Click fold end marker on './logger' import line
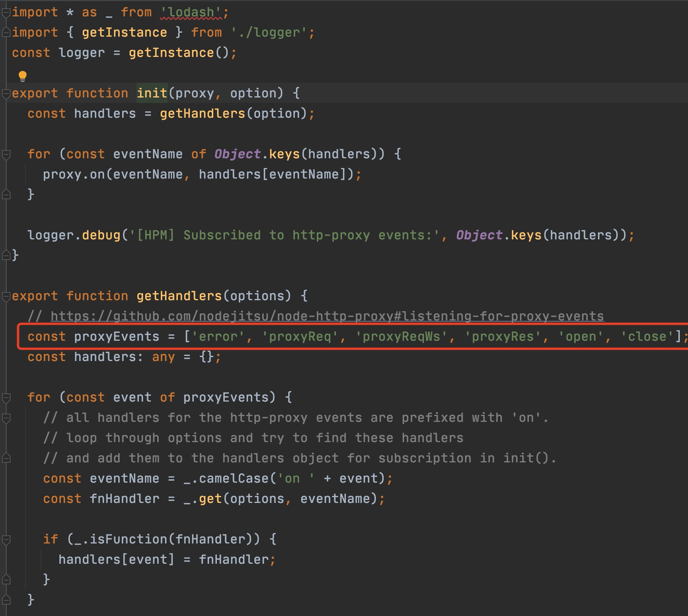 [6, 33]
